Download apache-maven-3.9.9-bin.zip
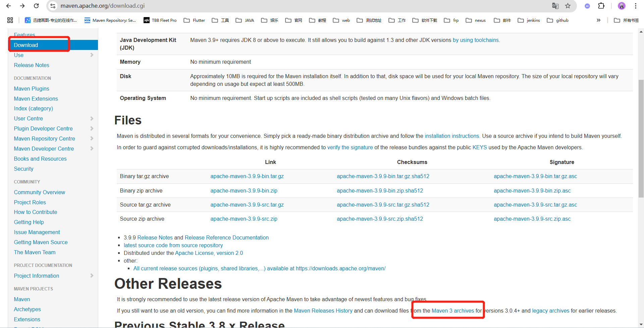 pyautogui.click(x=244, y=190)
